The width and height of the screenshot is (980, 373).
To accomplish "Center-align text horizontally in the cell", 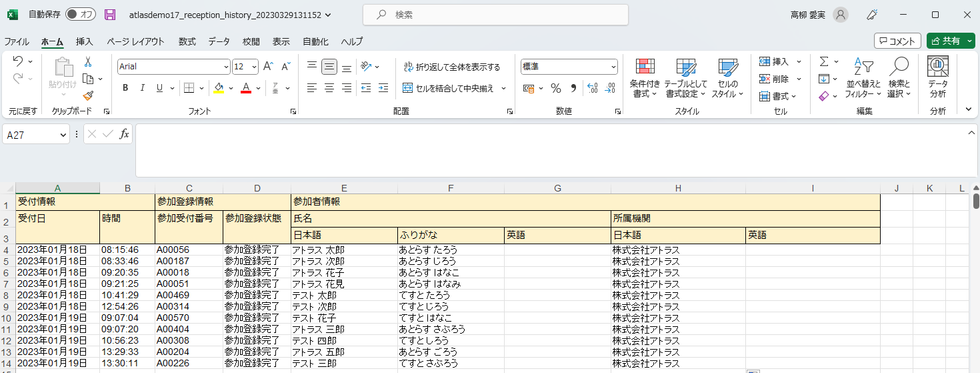I will (x=329, y=88).
